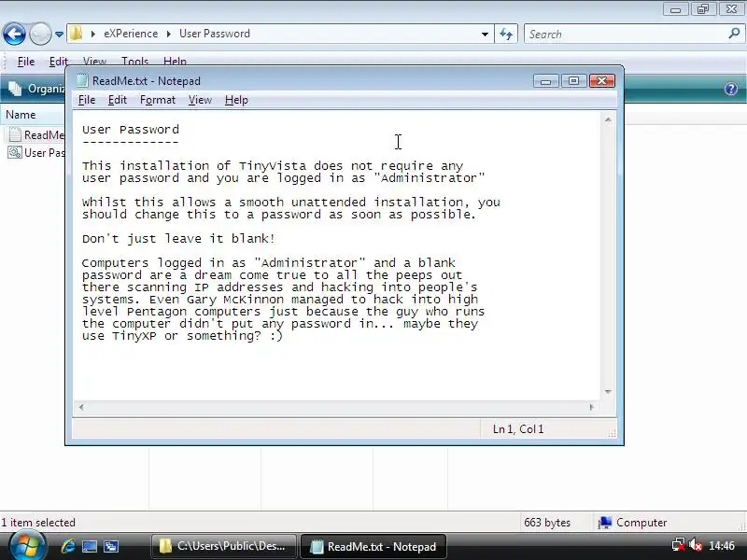The height and width of the screenshot is (560, 747).
Task: Open Notepad Help menu
Action: (x=236, y=100)
